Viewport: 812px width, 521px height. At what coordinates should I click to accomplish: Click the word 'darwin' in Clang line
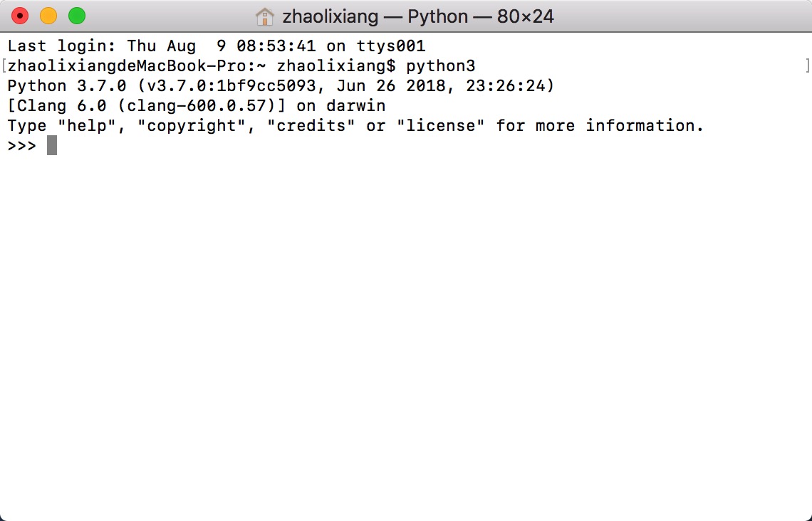[355, 106]
